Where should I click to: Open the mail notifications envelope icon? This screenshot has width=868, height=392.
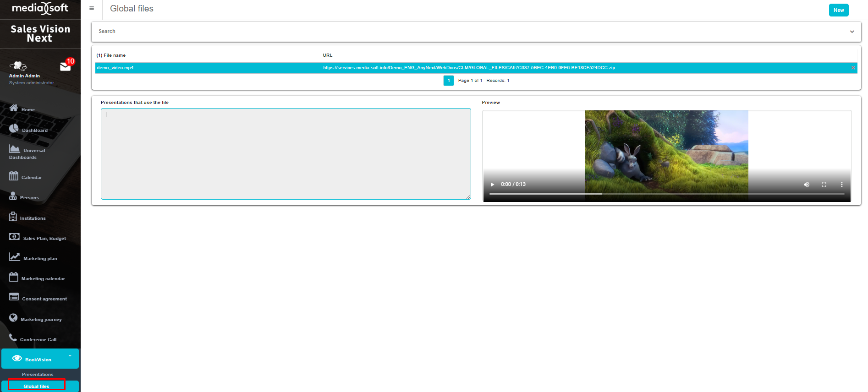[66, 67]
